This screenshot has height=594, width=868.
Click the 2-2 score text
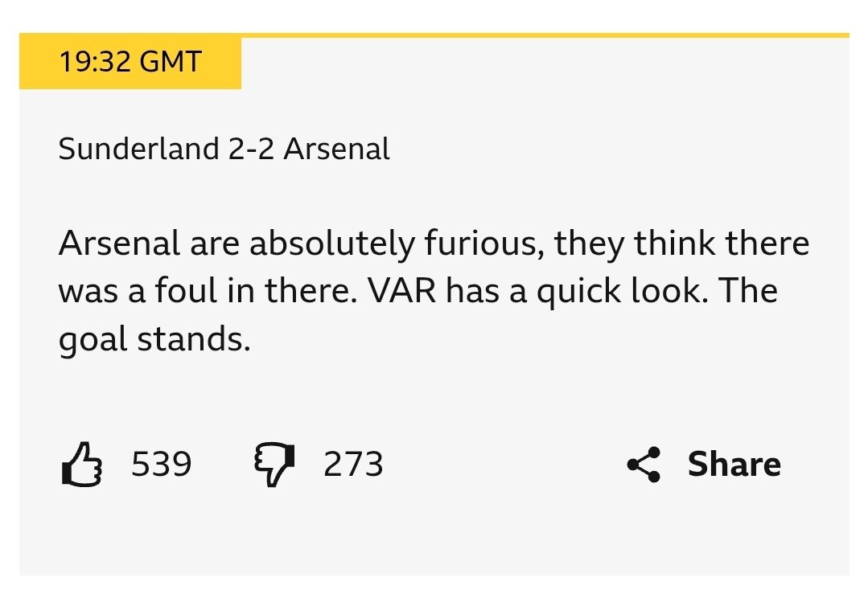click(251, 150)
